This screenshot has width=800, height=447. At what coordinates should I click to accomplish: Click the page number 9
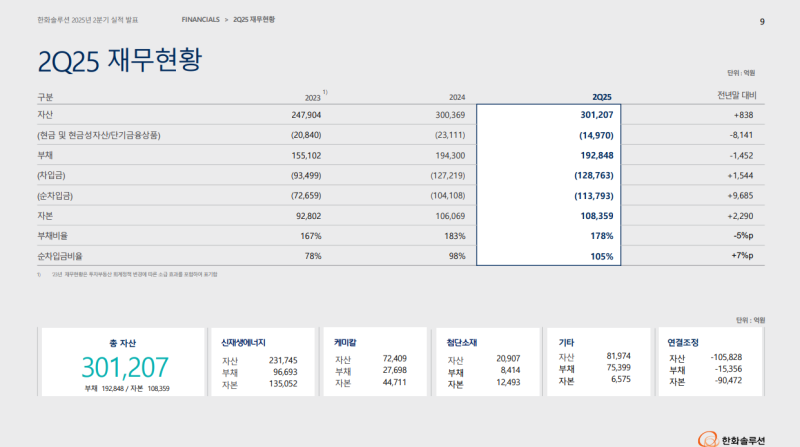click(762, 21)
